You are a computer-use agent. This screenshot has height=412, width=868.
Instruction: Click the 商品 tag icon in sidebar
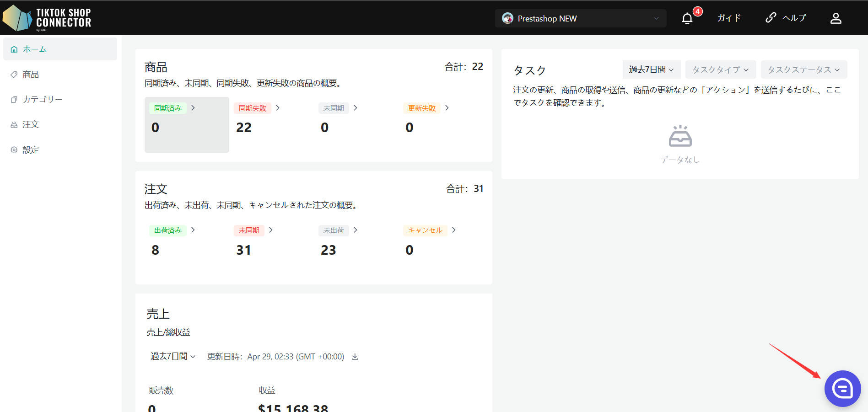pyautogui.click(x=14, y=75)
